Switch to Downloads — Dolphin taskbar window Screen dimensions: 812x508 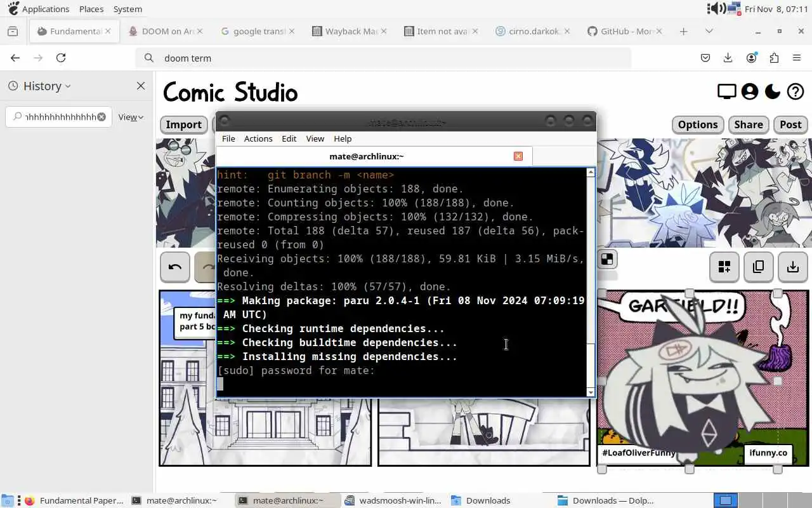606,500
